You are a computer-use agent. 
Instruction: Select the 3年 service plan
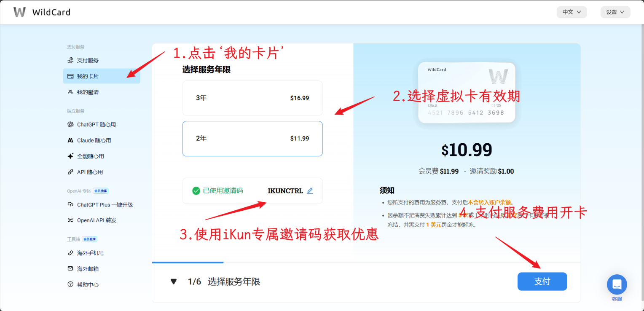pyautogui.click(x=252, y=98)
